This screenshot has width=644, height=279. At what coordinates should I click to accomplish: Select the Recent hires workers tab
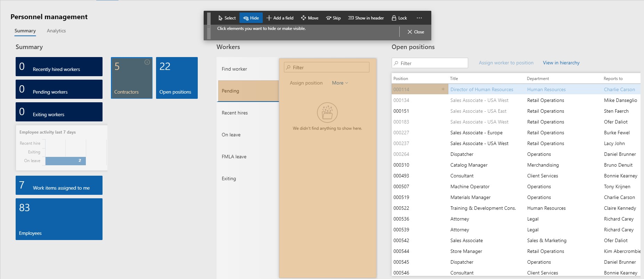[x=235, y=113]
